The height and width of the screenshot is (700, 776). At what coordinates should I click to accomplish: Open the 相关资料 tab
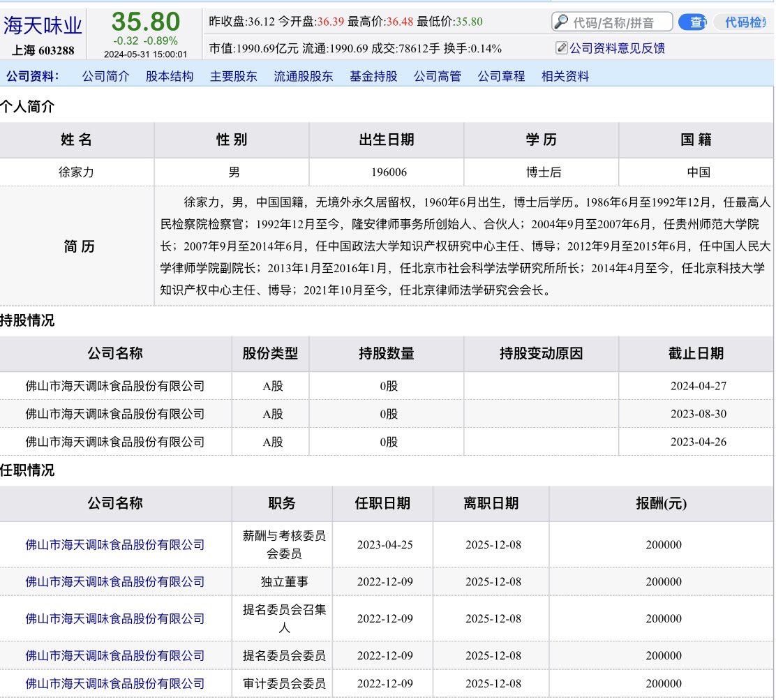point(565,76)
